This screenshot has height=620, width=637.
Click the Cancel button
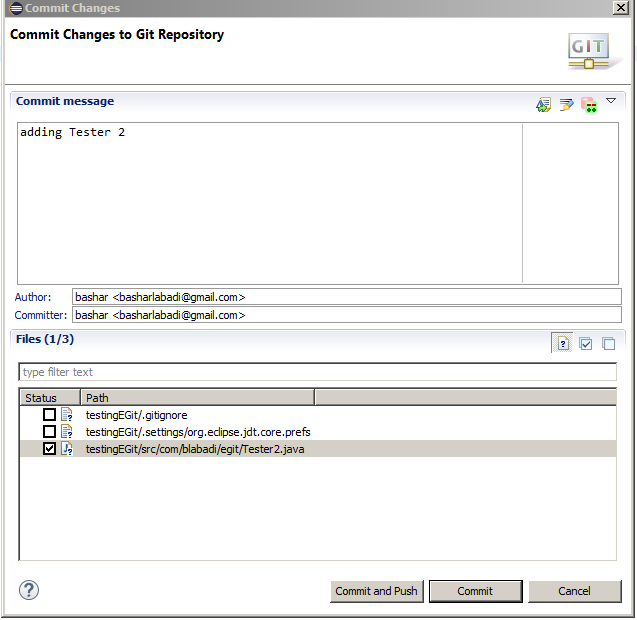[574, 591]
